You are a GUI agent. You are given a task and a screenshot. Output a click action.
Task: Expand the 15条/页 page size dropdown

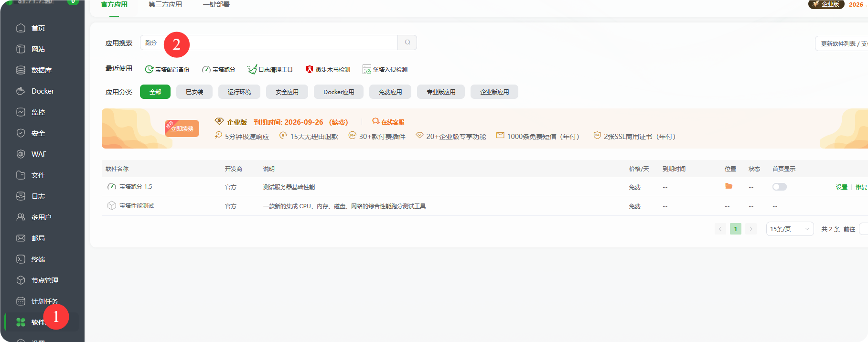pyautogui.click(x=790, y=229)
